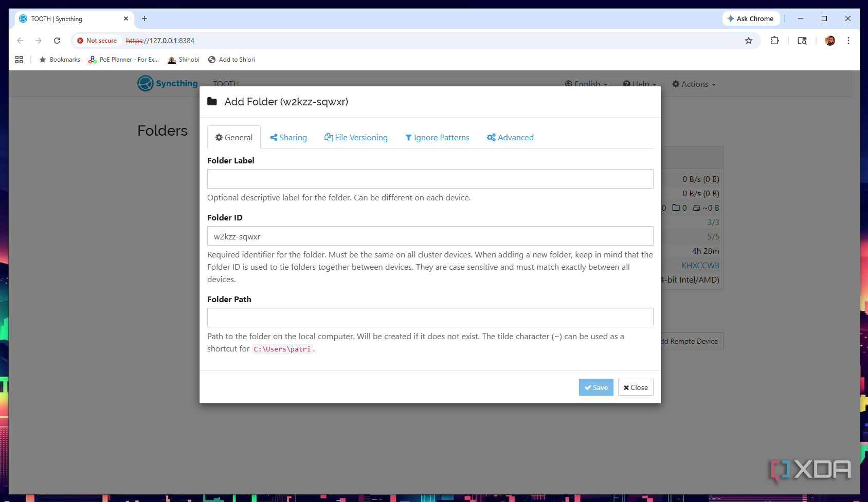Click the 3/3 listeners value

tap(713, 222)
